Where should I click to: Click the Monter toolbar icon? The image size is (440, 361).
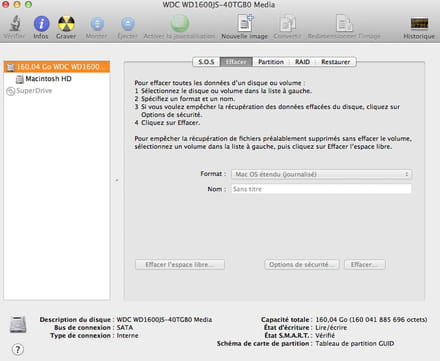[97, 24]
